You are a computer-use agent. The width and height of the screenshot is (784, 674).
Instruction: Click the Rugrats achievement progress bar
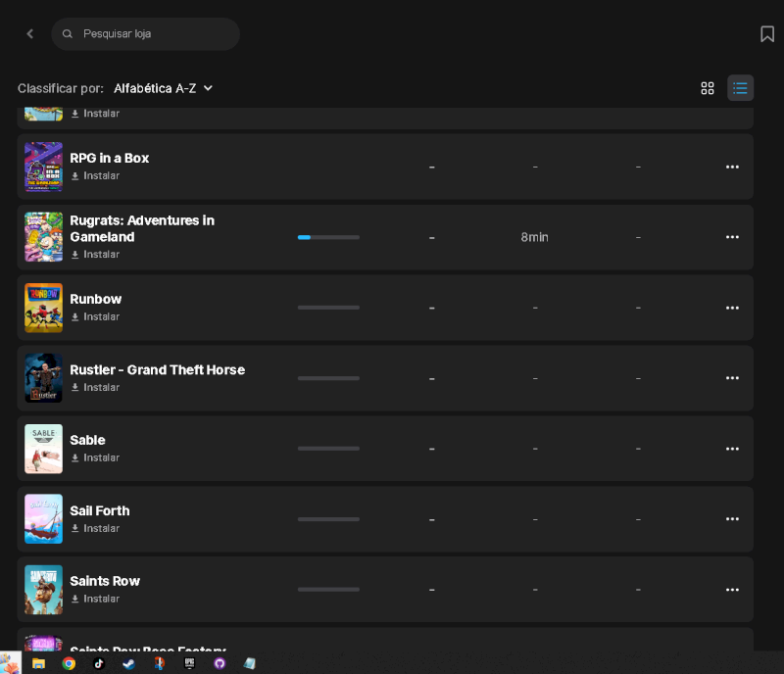(x=328, y=237)
